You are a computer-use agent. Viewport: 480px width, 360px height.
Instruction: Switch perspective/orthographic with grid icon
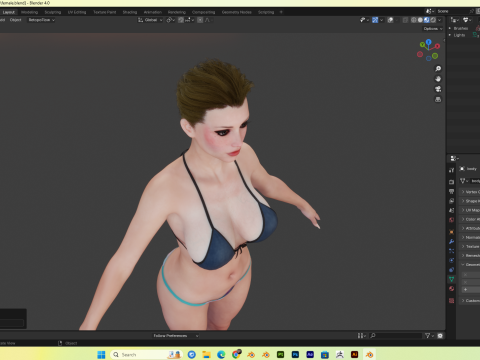coord(438,99)
